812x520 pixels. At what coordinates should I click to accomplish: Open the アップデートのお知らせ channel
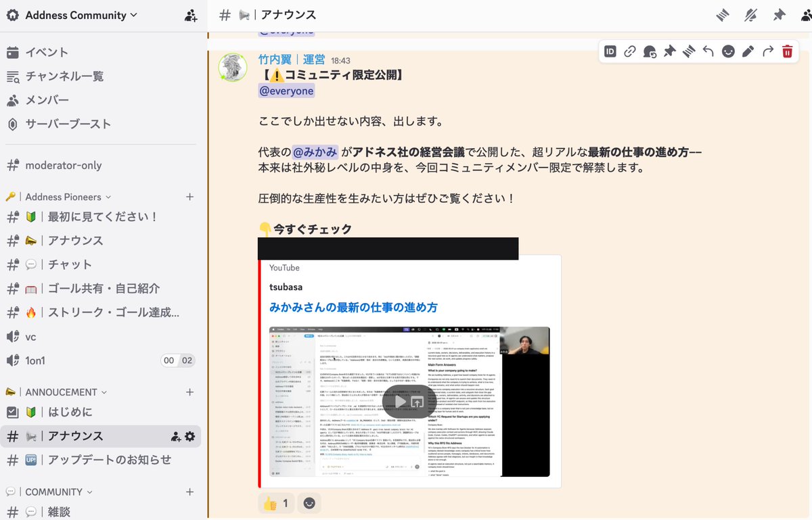click(101, 460)
